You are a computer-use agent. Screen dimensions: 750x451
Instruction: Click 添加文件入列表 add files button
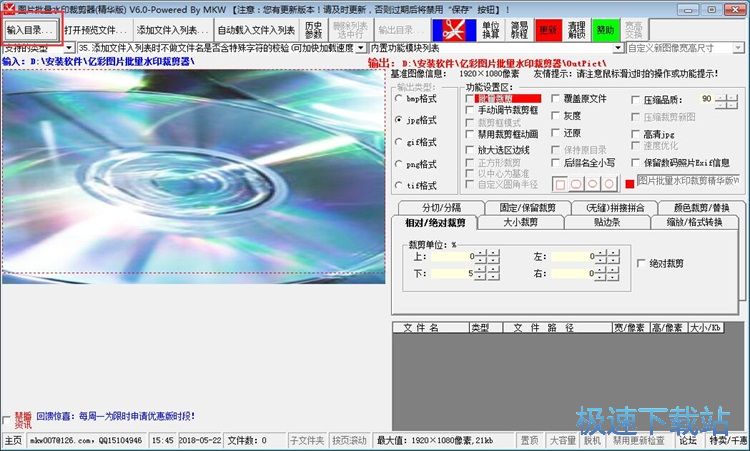click(x=173, y=30)
